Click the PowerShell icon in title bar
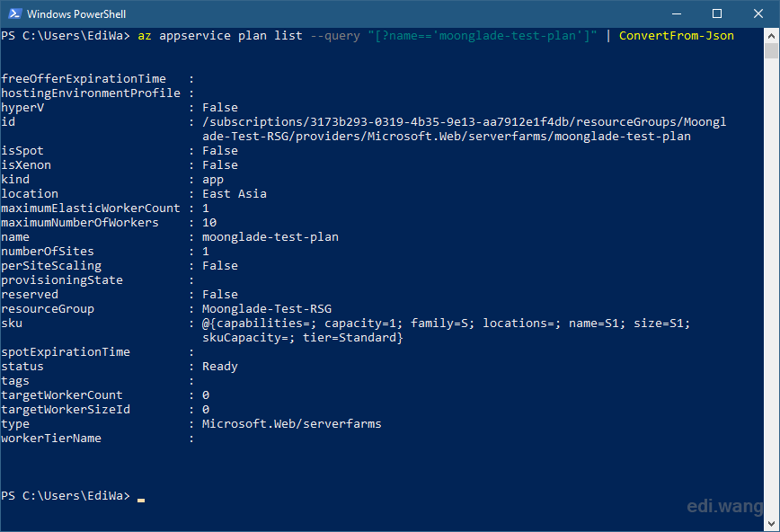780x532 pixels. (14, 13)
